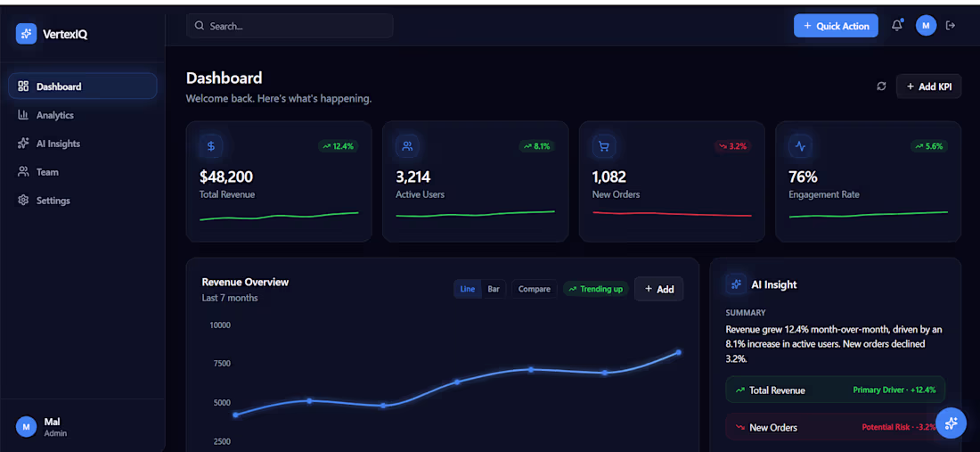Click the Total Revenue sparkline
The width and height of the screenshot is (980, 452).
[279, 217]
